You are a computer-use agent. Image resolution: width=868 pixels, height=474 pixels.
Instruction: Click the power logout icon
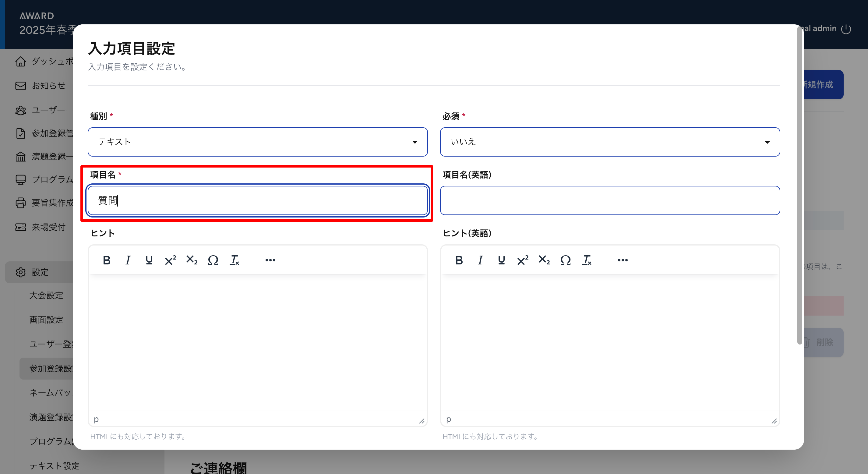pyautogui.click(x=846, y=29)
